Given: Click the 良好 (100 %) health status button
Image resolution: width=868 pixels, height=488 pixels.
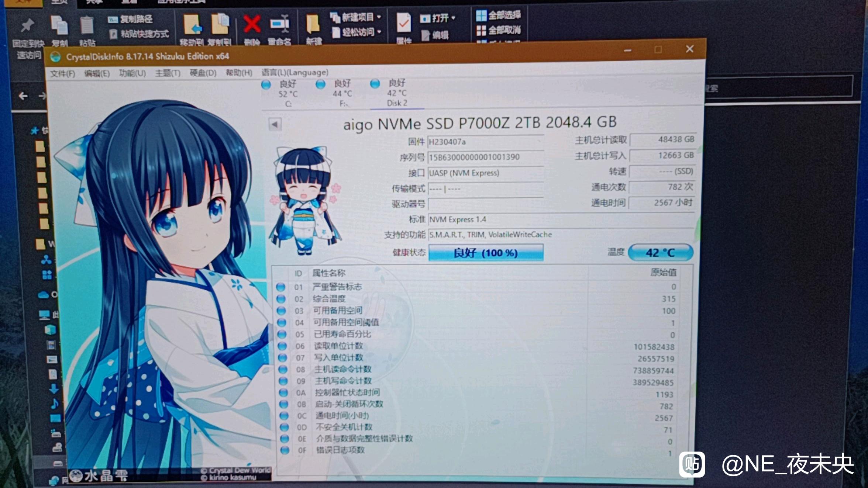Looking at the screenshot, I should click(486, 253).
